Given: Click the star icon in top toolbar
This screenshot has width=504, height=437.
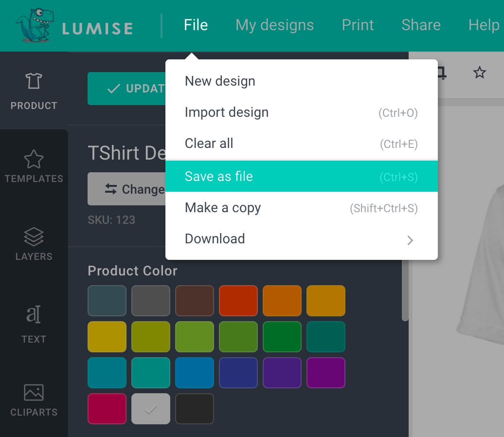Looking at the screenshot, I should coord(480,73).
